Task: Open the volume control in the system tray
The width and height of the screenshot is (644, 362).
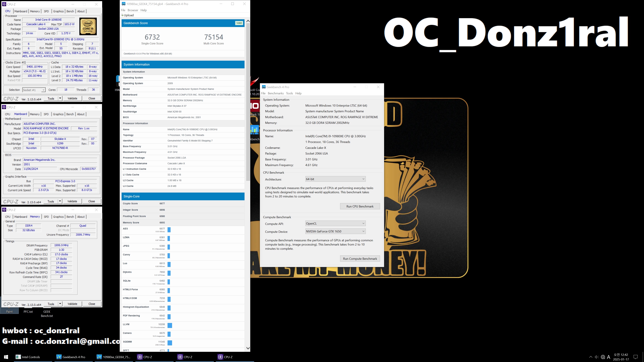Action: click(x=597, y=357)
